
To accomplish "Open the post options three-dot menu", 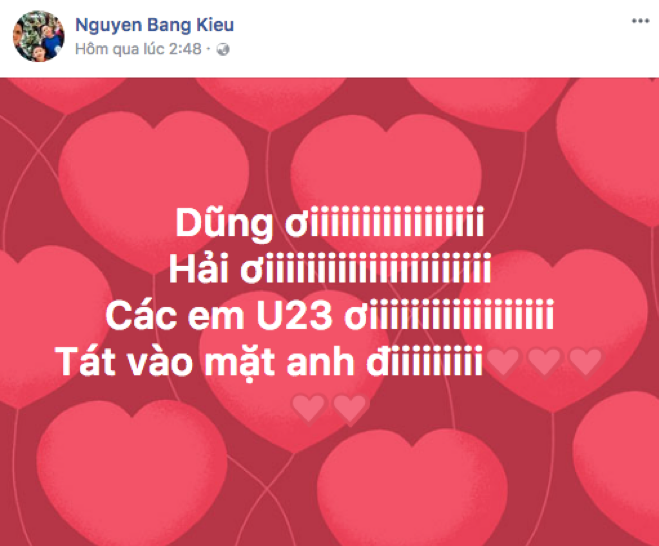I will click(640, 21).
